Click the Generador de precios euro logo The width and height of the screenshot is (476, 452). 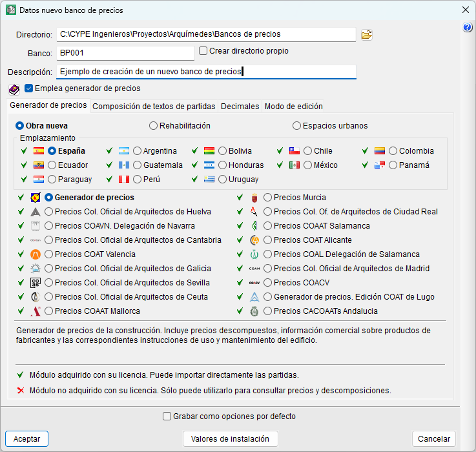click(36, 198)
